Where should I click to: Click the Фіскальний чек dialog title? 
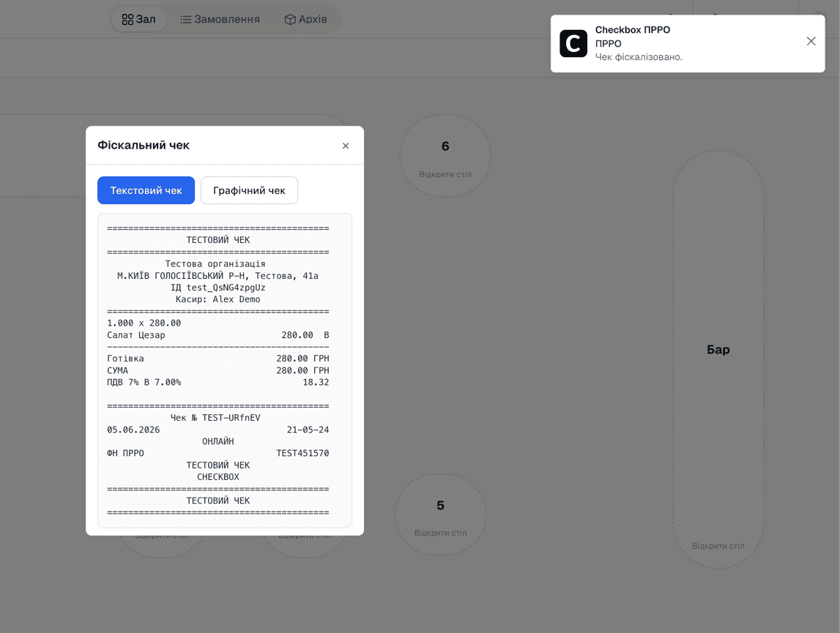pyautogui.click(x=144, y=145)
